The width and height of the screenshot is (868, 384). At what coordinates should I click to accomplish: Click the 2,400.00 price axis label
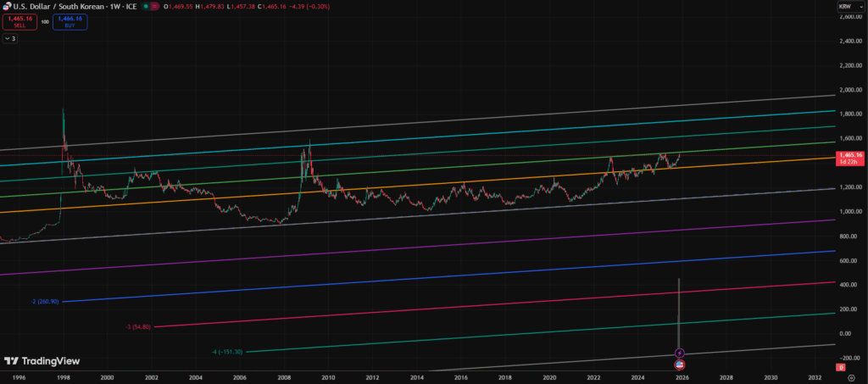coord(851,41)
